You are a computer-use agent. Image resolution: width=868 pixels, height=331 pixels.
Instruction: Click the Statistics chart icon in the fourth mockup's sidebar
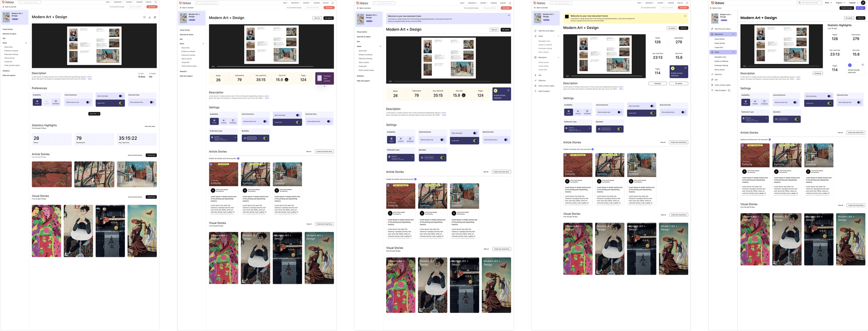tap(535, 81)
